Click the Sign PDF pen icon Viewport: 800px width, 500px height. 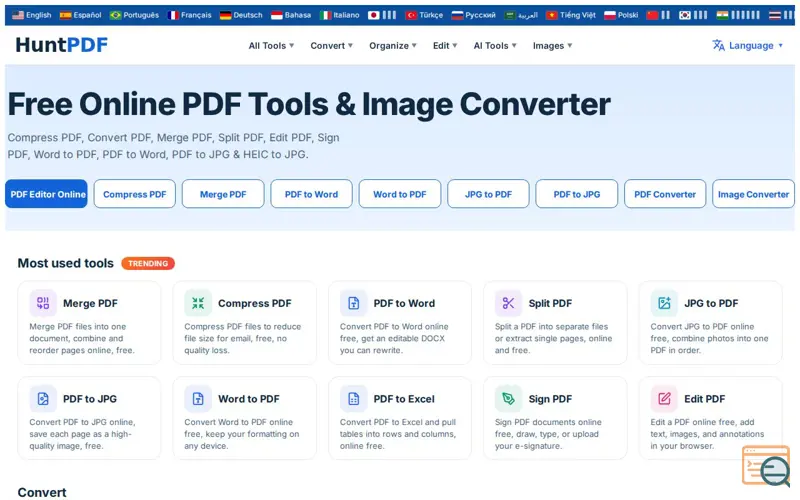509,398
